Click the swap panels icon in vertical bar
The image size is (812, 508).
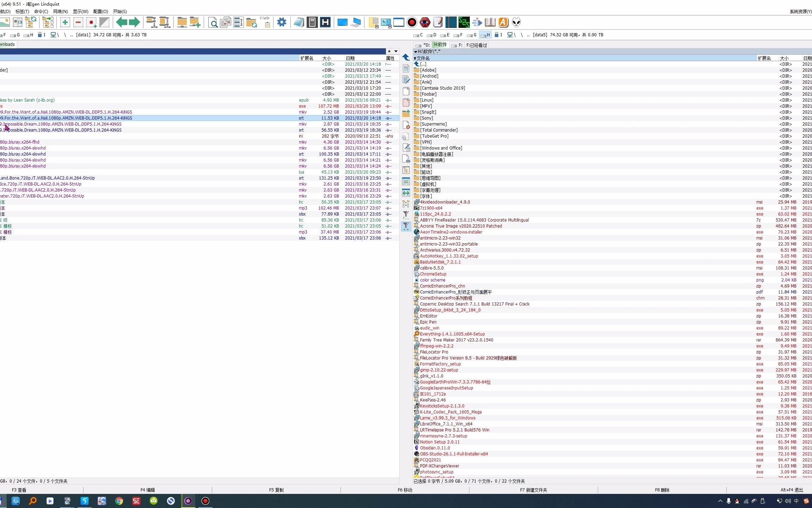(x=406, y=193)
